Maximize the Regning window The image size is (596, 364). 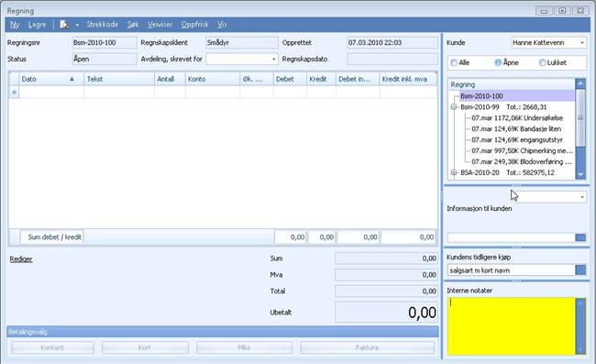click(562, 11)
